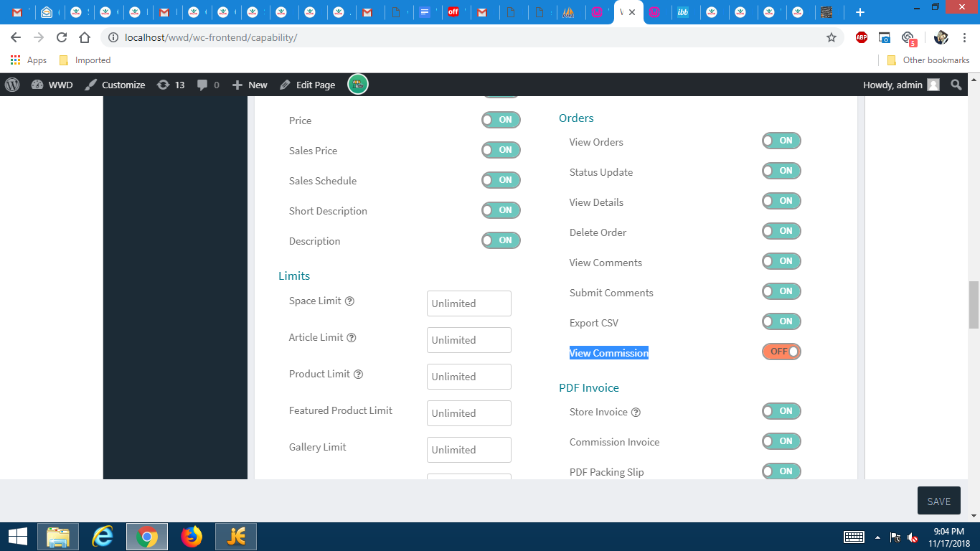Click the Product Limit input field
Viewport: 980px width, 551px height.
coord(469,377)
